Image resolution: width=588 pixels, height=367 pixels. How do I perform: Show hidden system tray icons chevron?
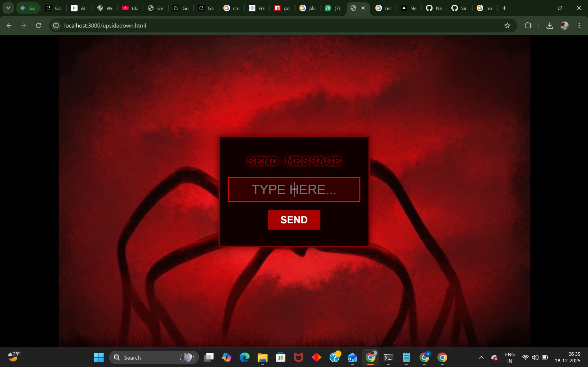[x=481, y=357]
